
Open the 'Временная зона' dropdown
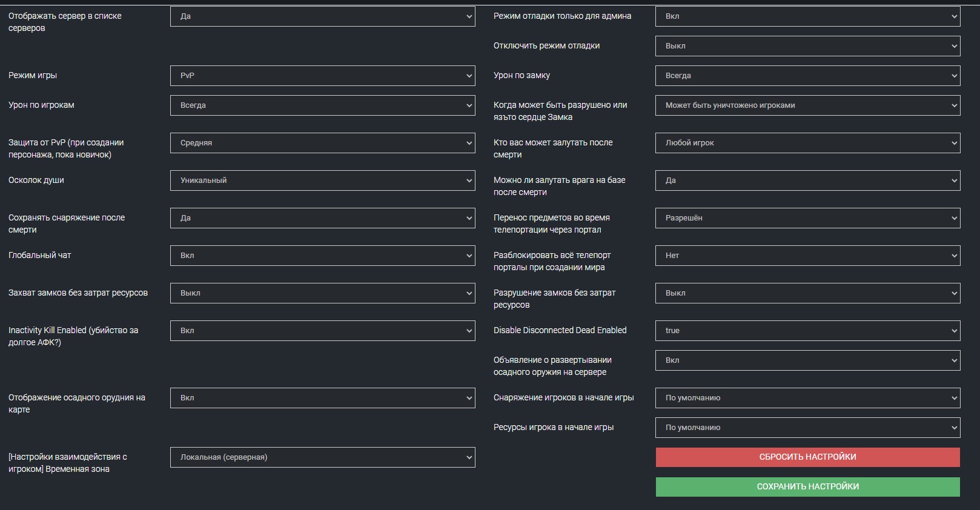[322, 457]
